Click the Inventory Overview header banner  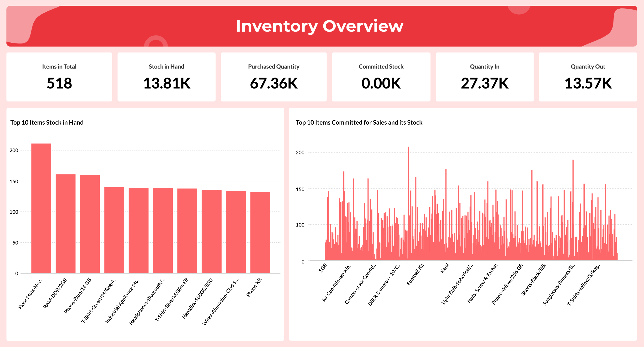click(320, 26)
